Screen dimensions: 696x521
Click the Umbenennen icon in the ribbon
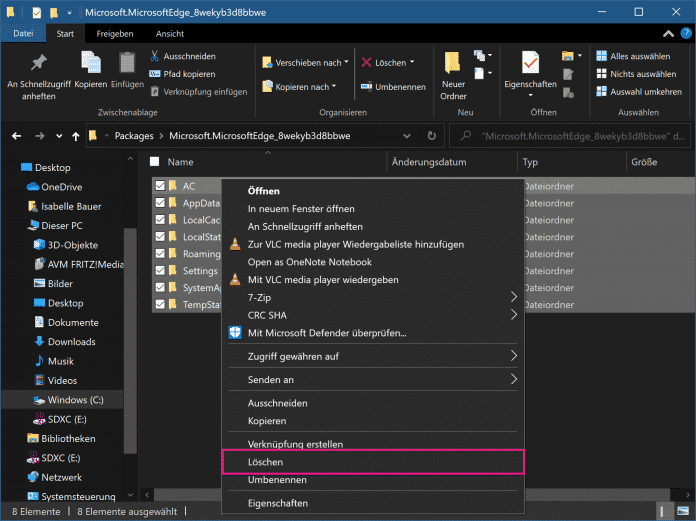tap(367, 87)
